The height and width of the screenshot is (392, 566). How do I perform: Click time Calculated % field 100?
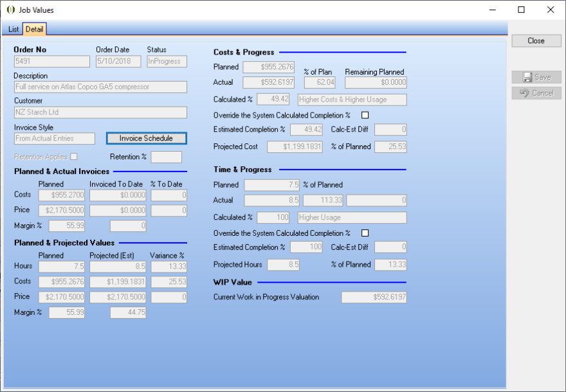pos(273,217)
